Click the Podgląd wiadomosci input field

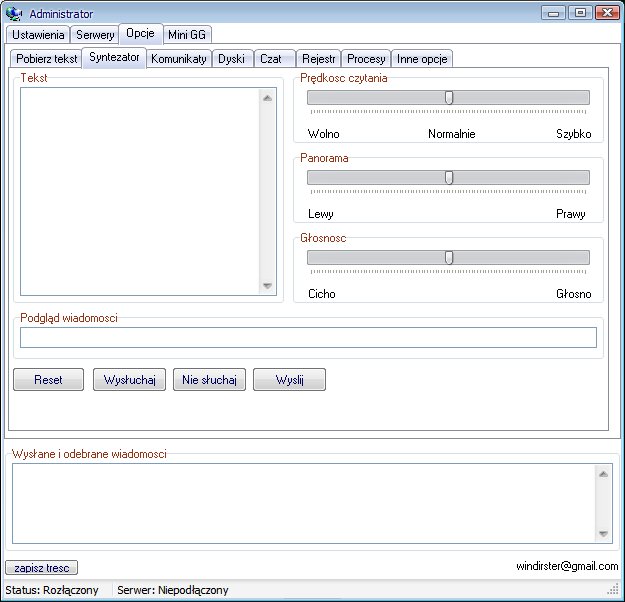pyautogui.click(x=308, y=338)
